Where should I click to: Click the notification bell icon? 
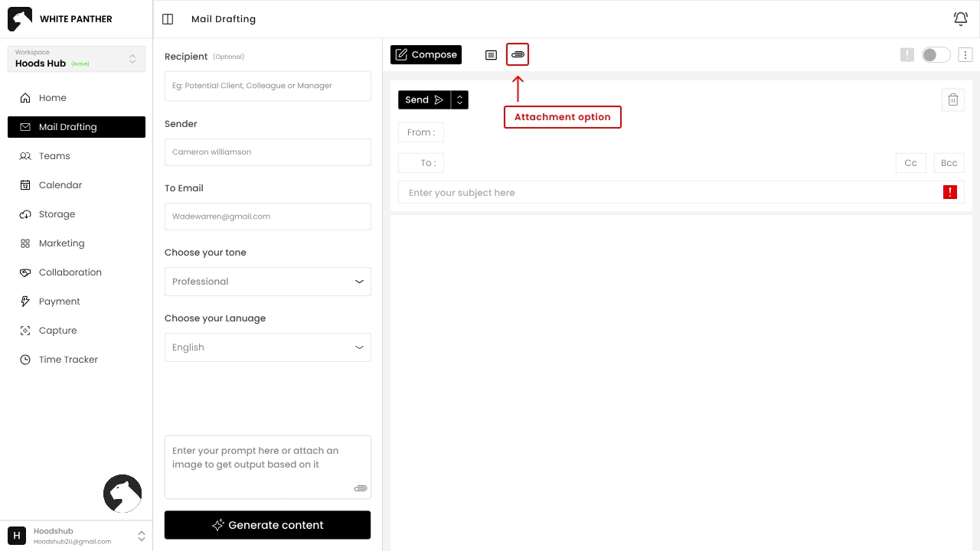point(960,19)
